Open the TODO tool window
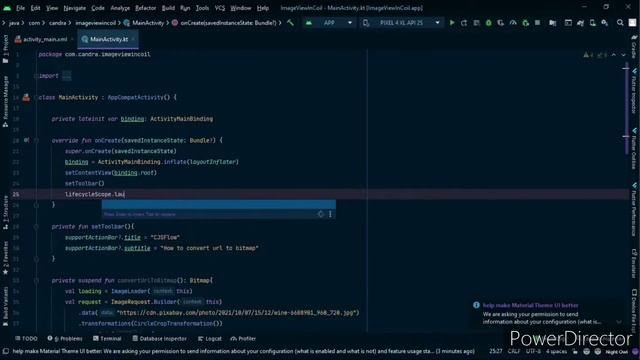Image resolution: width=640 pixels, height=360 pixels. click(x=26, y=338)
